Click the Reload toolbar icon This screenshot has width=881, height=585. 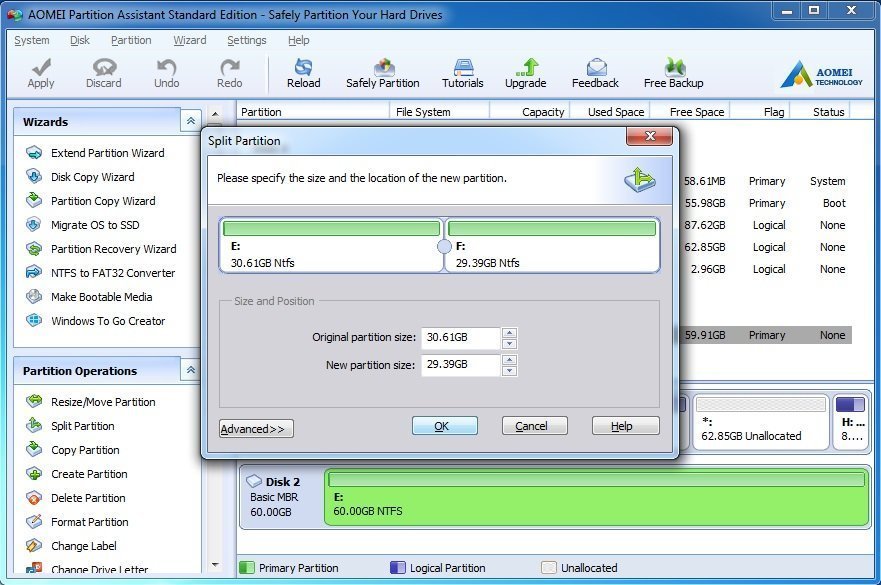click(x=303, y=74)
